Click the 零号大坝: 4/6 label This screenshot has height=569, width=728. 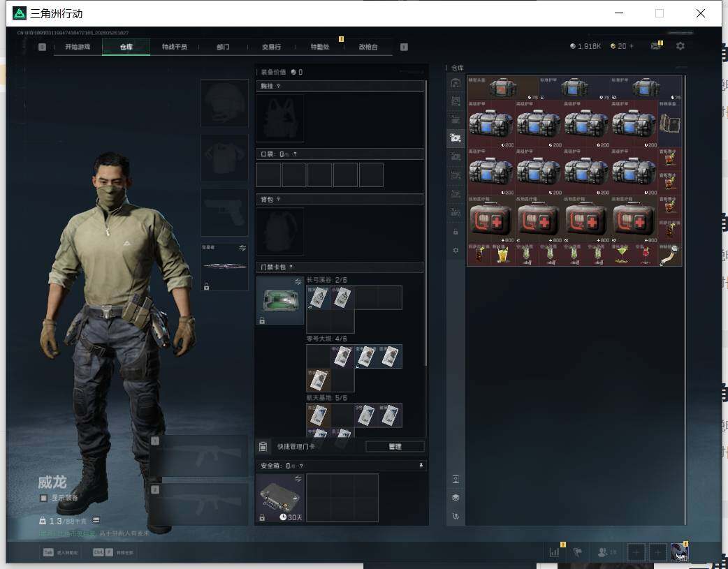[x=326, y=339]
